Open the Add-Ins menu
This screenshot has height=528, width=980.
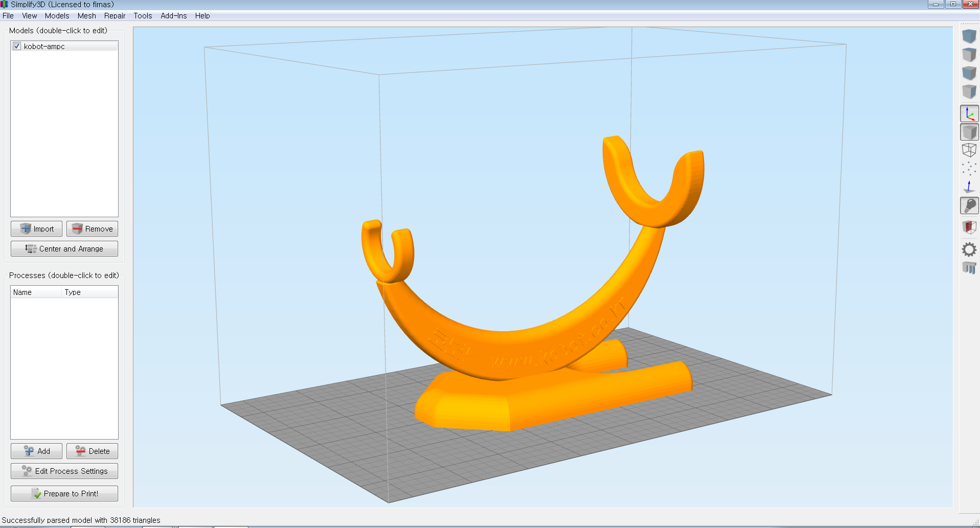click(174, 16)
